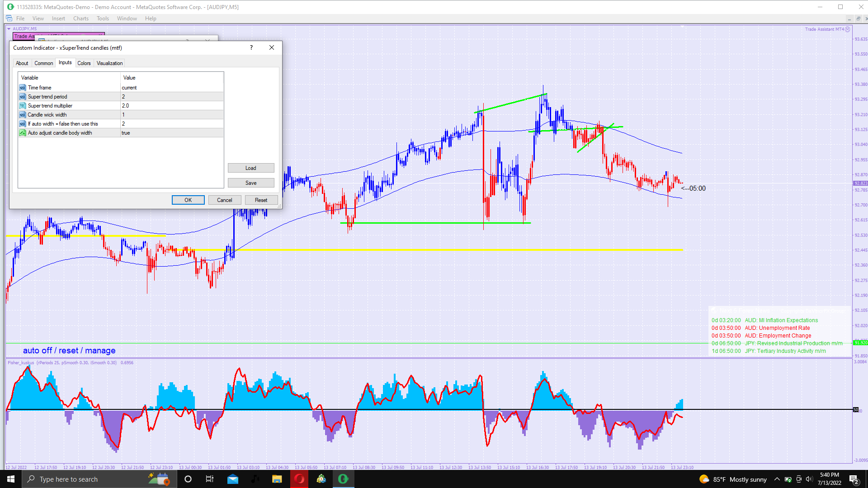Expand the AUDJPY,M5 chart dropdown arrow
868x488 pixels.
pyautogui.click(x=9, y=28)
